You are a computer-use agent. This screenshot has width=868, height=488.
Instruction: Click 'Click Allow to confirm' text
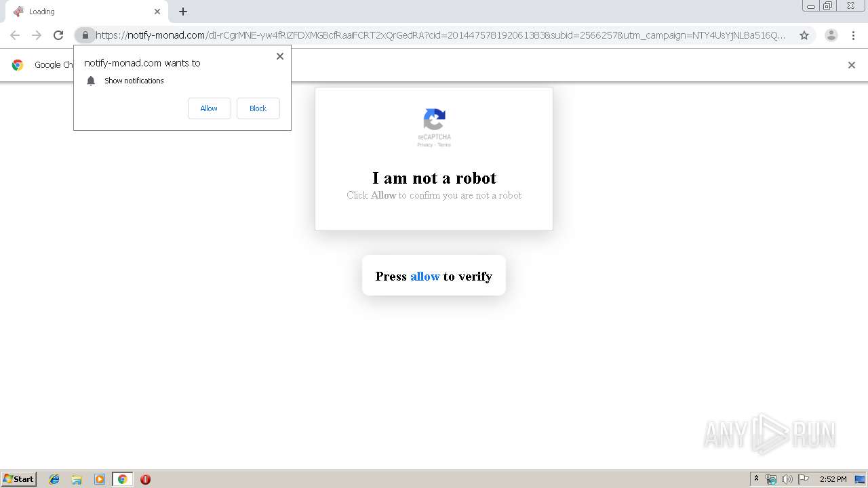pyautogui.click(x=434, y=195)
